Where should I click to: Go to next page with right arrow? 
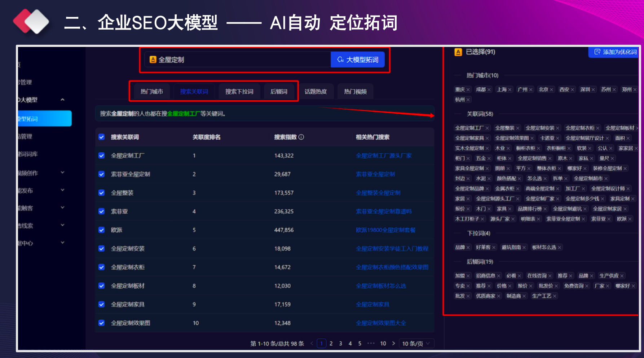click(393, 344)
